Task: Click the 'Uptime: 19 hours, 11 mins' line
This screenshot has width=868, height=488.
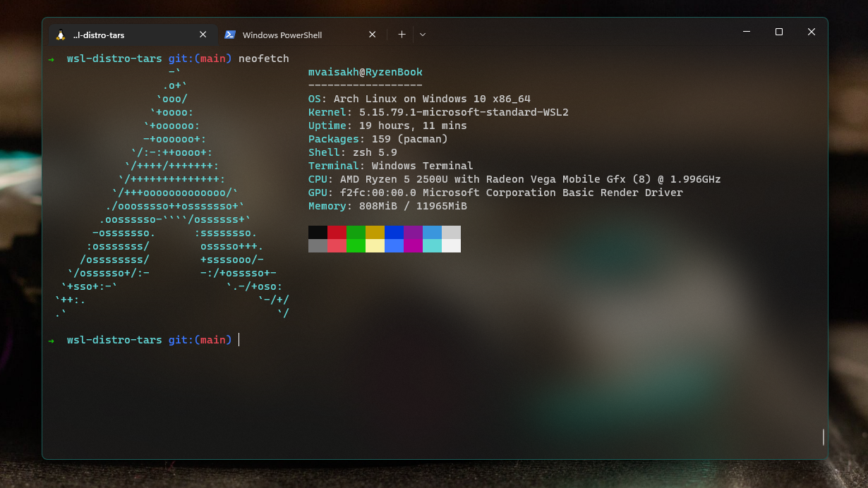Action: click(387, 126)
